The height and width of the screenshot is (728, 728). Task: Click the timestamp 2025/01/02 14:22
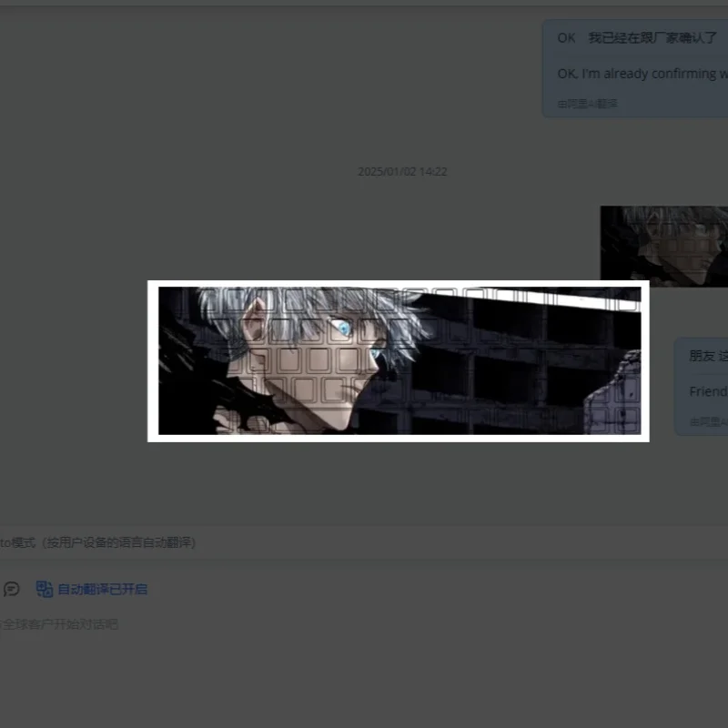pyautogui.click(x=402, y=172)
